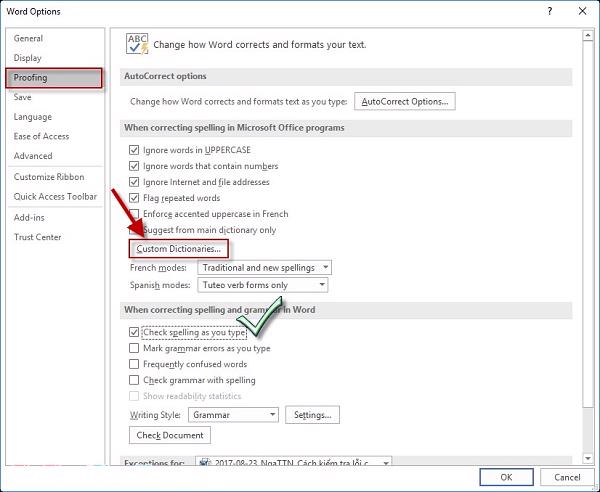Expand the Spanish modes dropdown
Screen dimensions: 600x492
tap(264, 285)
